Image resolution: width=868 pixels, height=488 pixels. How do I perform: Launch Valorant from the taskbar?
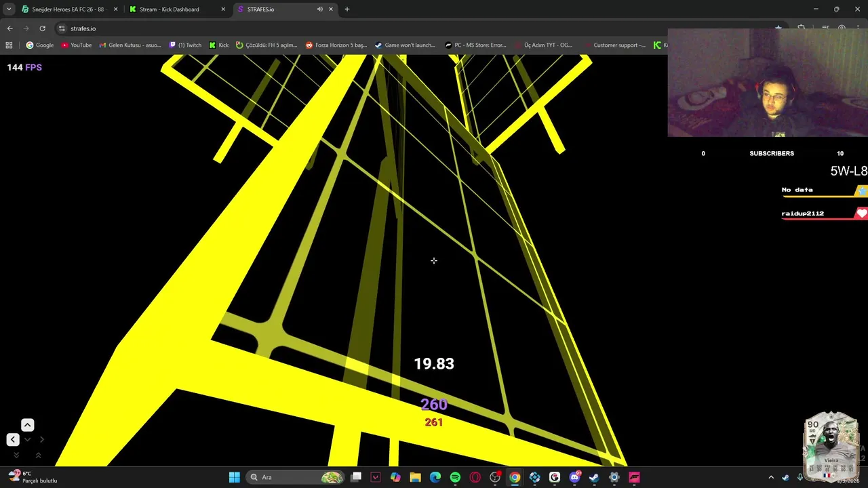tap(376, 477)
